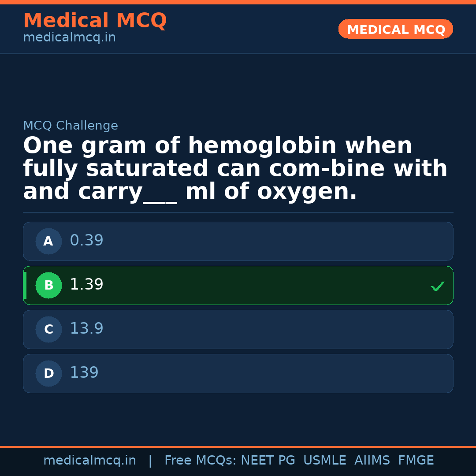Viewport: 476px width, 476px height.
Task: Open the medicalmcq.in link under the header title
Action: 69,38
